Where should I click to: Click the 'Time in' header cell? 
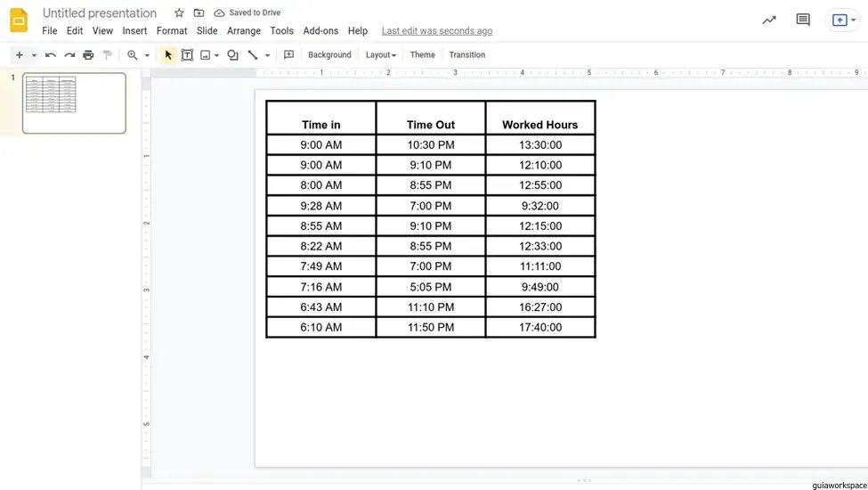(321, 118)
